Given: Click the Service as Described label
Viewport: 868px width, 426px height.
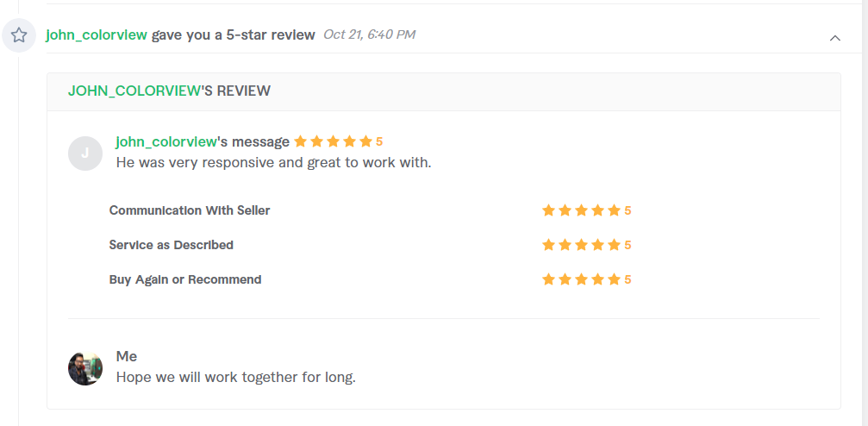Looking at the screenshot, I should [x=171, y=245].
